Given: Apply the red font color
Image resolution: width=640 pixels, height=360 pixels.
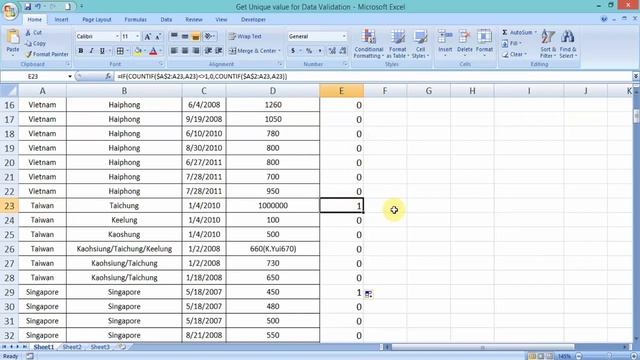Looking at the screenshot, I should pyautogui.click(x=153, y=51).
